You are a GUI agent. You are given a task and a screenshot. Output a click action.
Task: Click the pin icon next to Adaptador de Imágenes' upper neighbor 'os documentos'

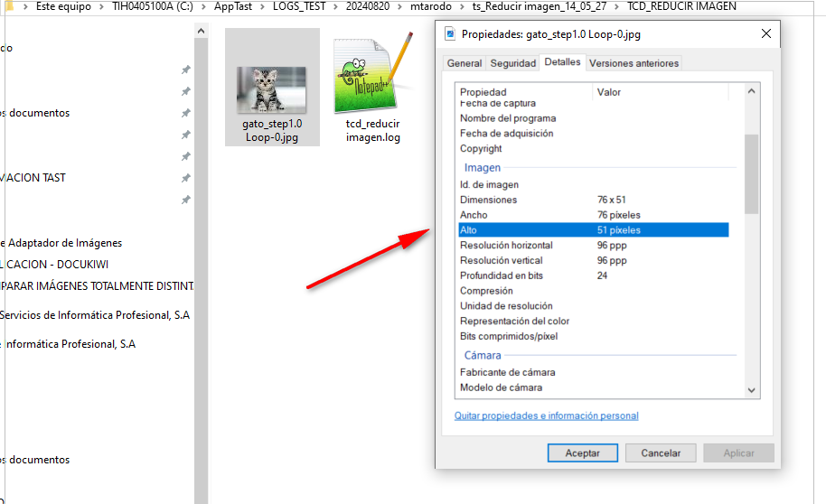[185, 113]
